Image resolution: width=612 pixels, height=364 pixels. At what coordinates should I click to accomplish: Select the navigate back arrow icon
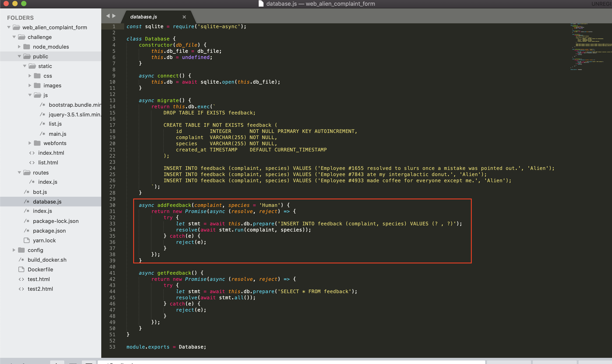[108, 16]
